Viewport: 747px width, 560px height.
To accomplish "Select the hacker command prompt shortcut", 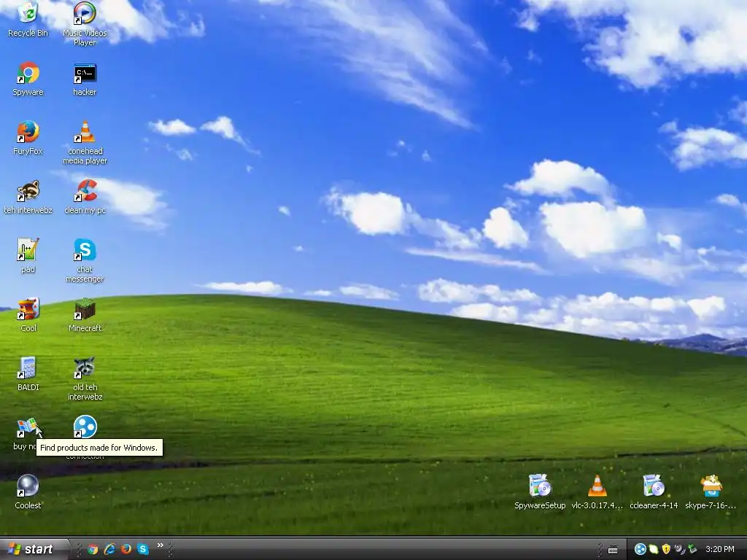I will 85,79.
